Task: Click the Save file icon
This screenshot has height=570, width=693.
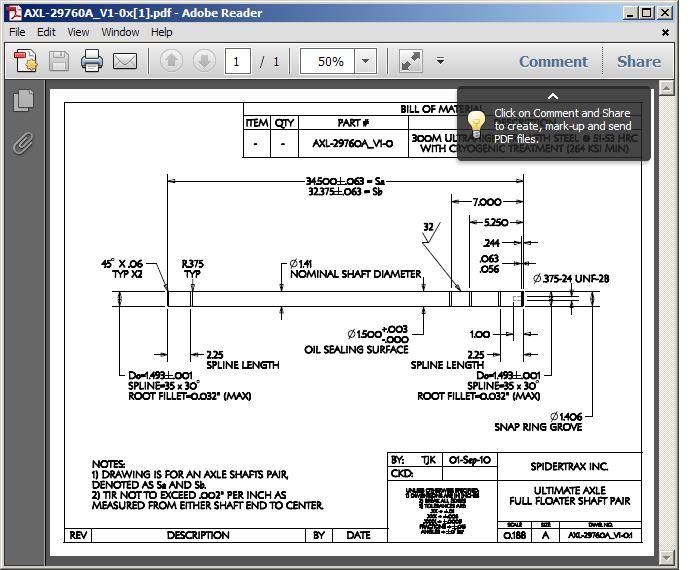Action: pyautogui.click(x=59, y=62)
